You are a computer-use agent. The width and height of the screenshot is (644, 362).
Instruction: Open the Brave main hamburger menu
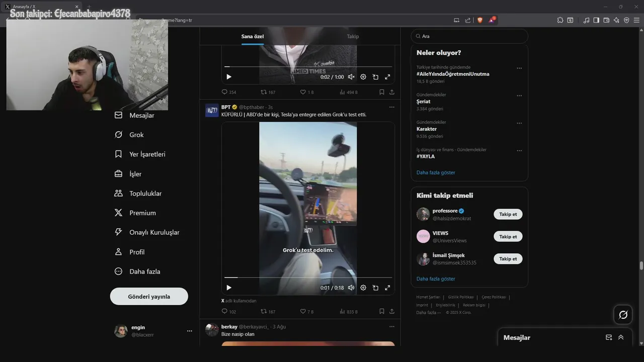(636, 20)
